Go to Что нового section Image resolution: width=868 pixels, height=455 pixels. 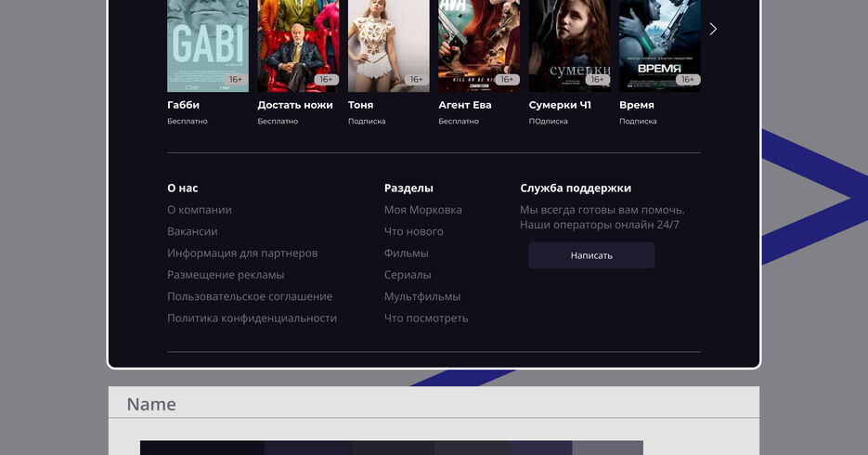click(x=413, y=231)
